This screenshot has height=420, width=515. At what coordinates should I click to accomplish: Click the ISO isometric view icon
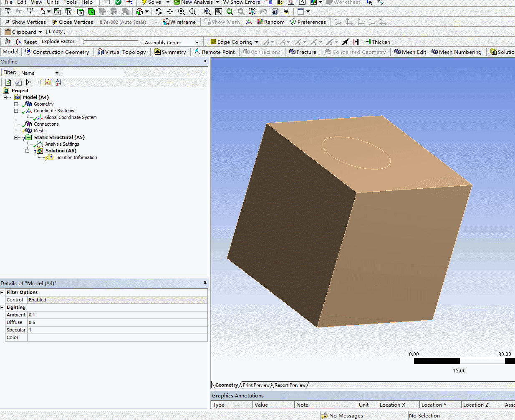[x=252, y=11]
